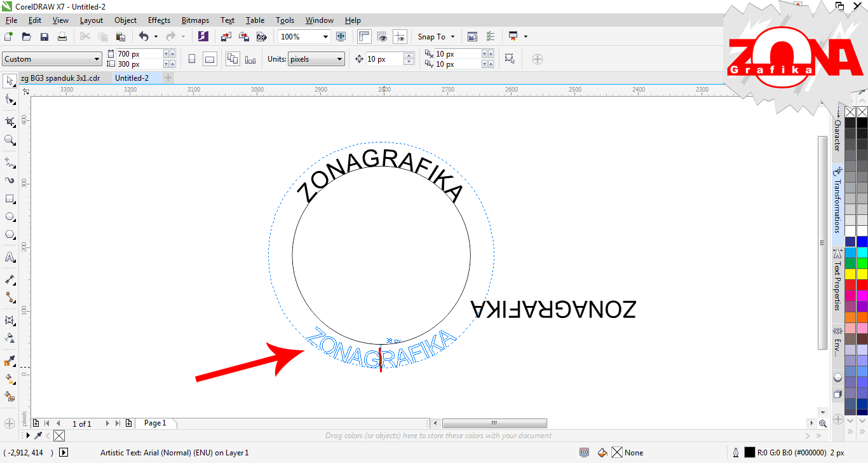This screenshot has height=463, width=868.
Task: Toggle Show Grid button
Action: [382, 37]
